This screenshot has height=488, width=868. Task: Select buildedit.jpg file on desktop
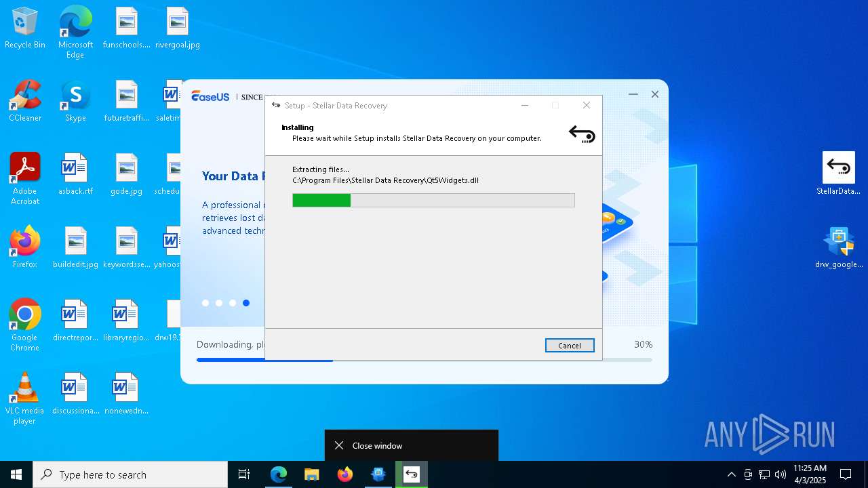coord(75,248)
